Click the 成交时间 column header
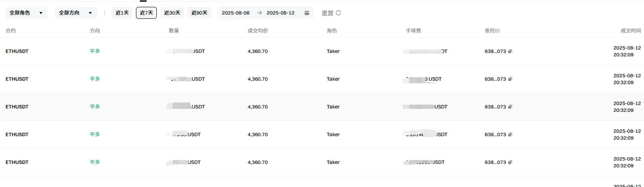The width and height of the screenshot is (644, 187). (630, 31)
